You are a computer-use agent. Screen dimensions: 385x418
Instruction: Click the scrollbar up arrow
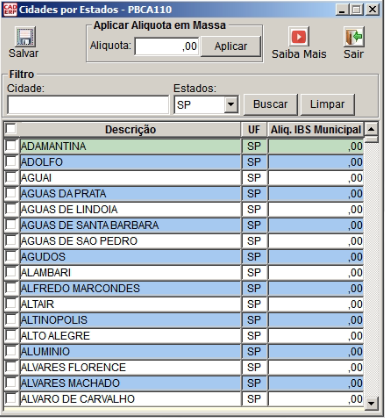point(371,129)
